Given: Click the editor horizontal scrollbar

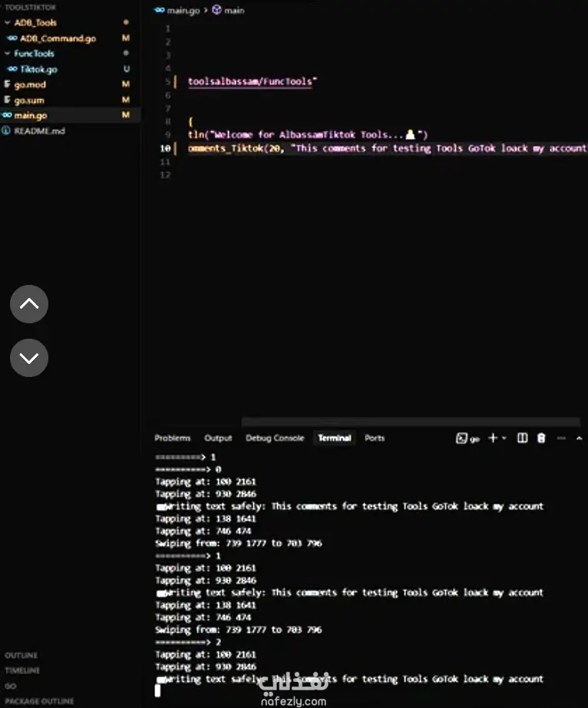Looking at the screenshot, I should pos(411,422).
